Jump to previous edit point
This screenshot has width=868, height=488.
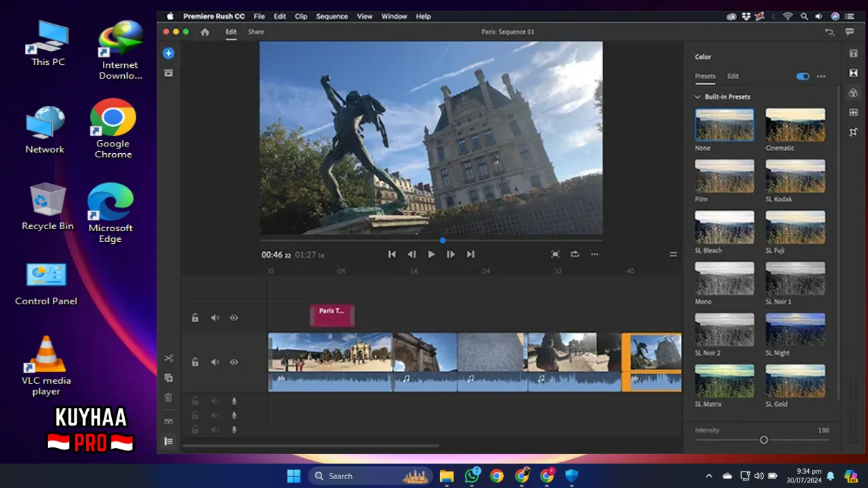tap(392, 254)
